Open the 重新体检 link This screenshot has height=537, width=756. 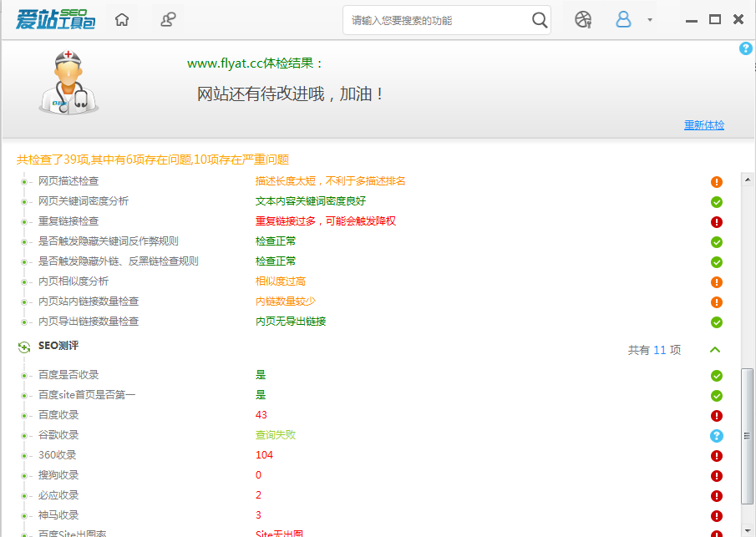click(704, 123)
